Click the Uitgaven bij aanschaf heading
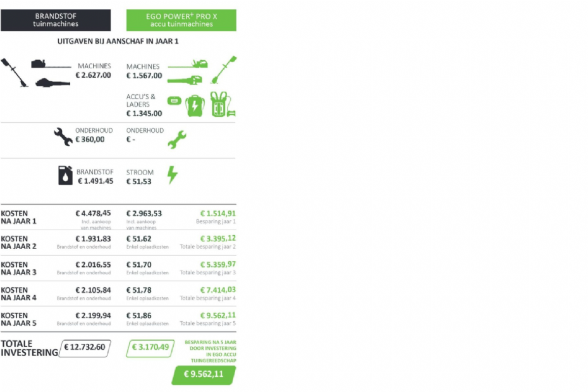Image resolution: width=588 pixels, height=392 pixels. (118, 42)
